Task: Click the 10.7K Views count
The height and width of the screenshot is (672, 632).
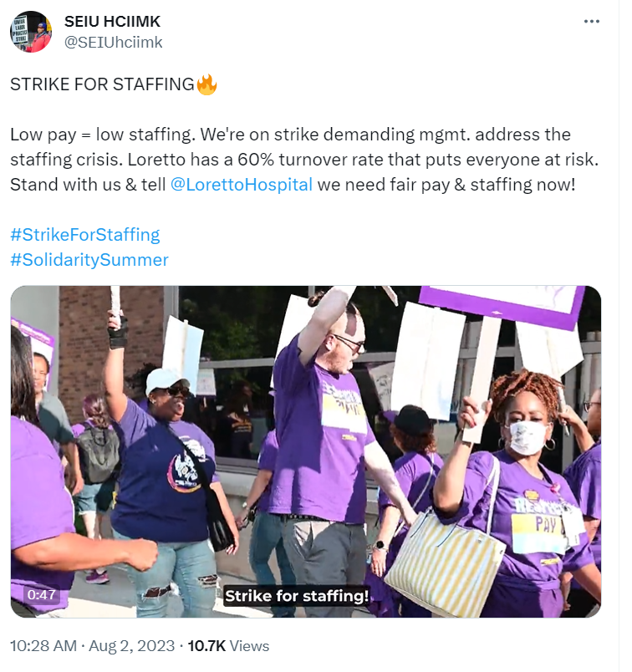Action: click(x=228, y=646)
